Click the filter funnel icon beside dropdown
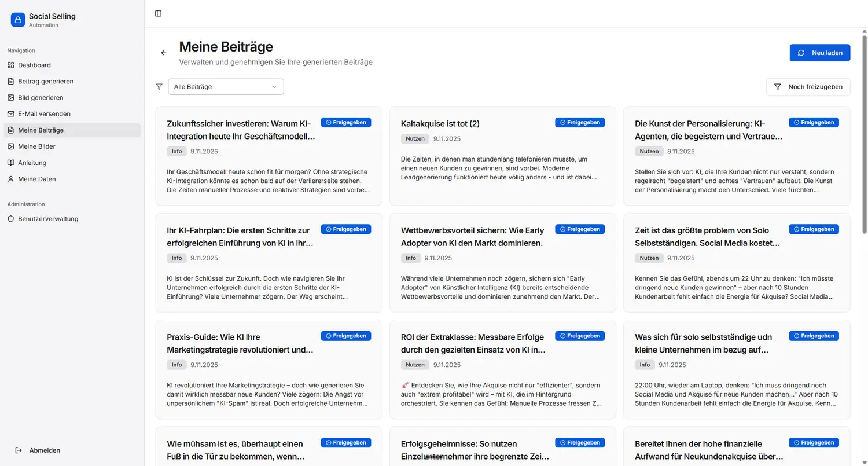Image resolution: width=868 pixels, height=466 pixels. (159, 87)
